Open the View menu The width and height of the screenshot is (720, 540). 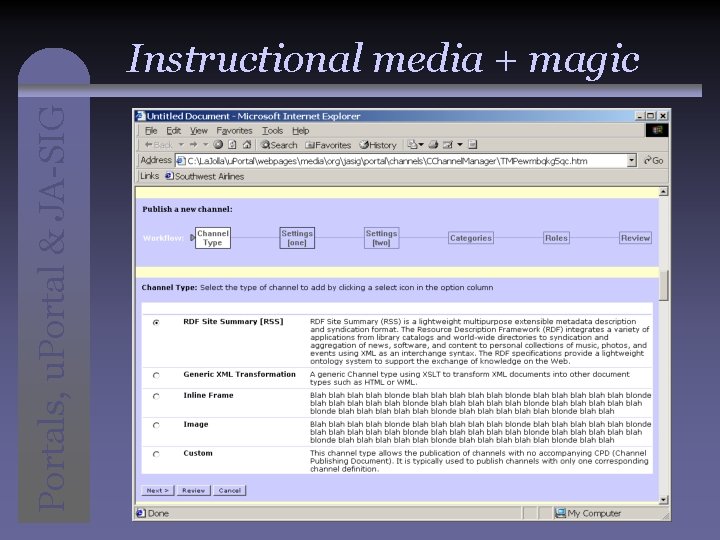199,131
